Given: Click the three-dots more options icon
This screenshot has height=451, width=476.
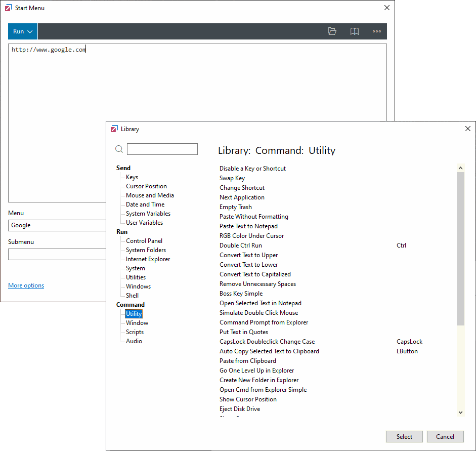Looking at the screenshot, I should tap(377, 31).
